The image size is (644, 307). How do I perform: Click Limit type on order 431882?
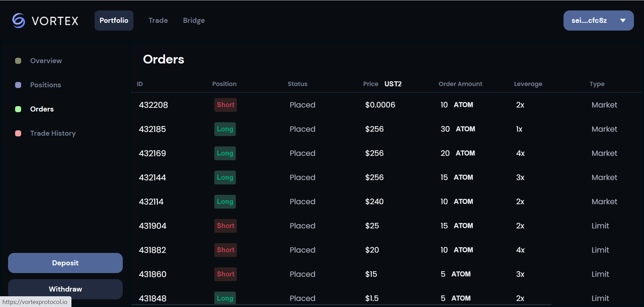[x=600, y=250]
